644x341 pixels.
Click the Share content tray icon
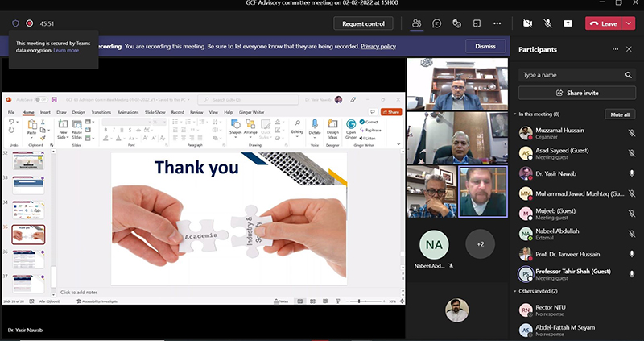[x=568, y=23]
